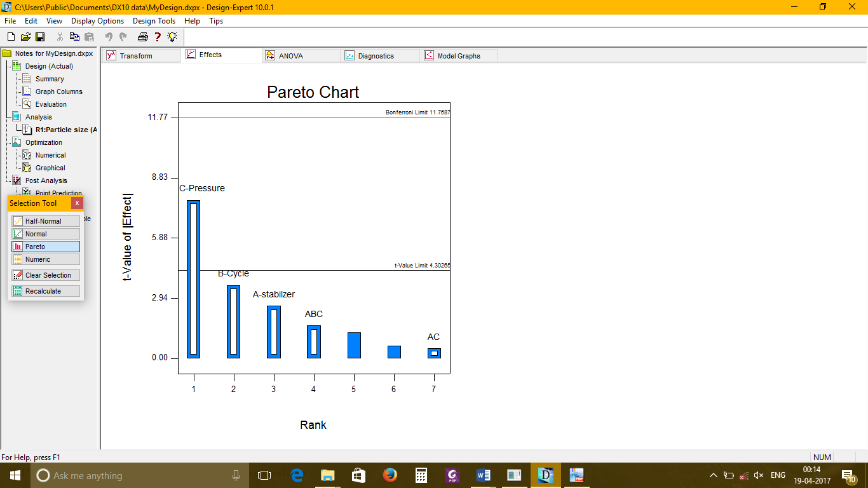The width and height of the screenshot is (868, 488).
Task: Switch to the ANOVA tab
Action: click(x=290, y=56)
